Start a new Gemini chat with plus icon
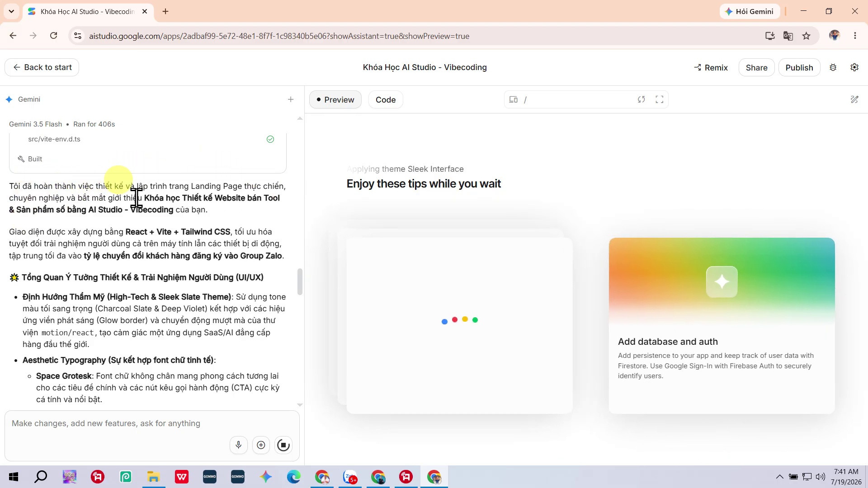 click(291, 99)
